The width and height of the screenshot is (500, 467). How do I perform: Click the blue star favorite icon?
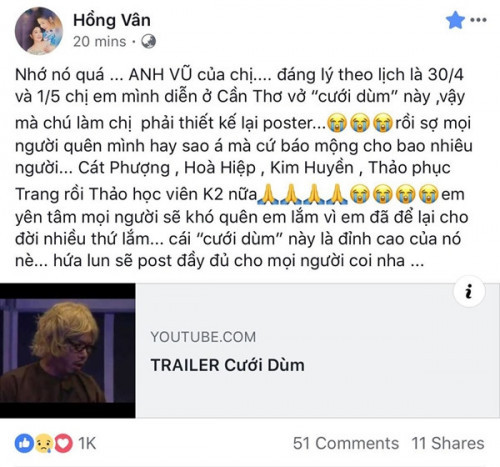pyautogui.click(x=455, y=20)
